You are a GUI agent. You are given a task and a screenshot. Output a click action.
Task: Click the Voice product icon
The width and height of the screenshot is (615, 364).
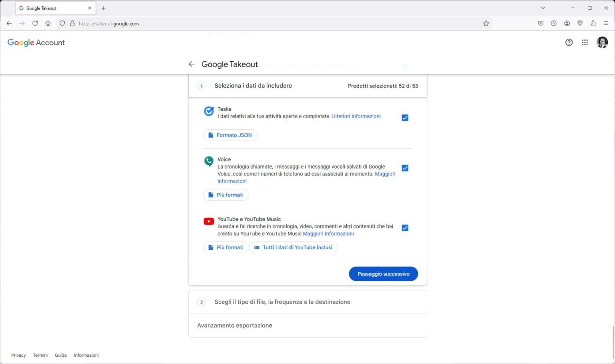coord(209,161)
